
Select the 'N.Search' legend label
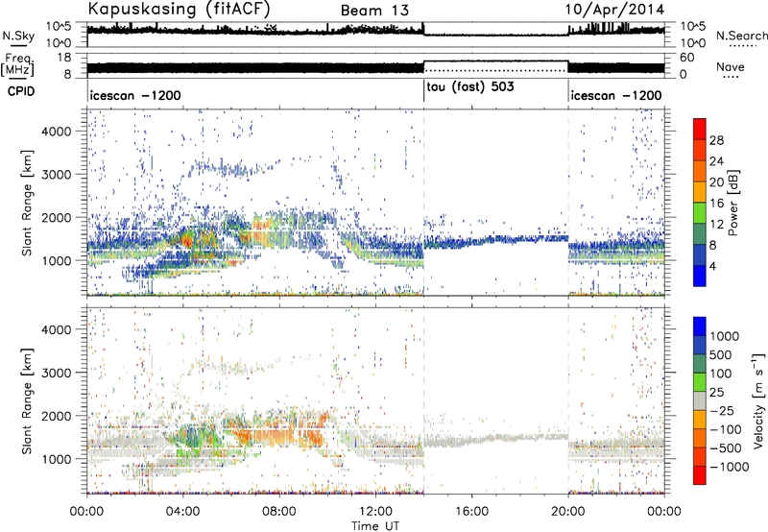[741, 36]
